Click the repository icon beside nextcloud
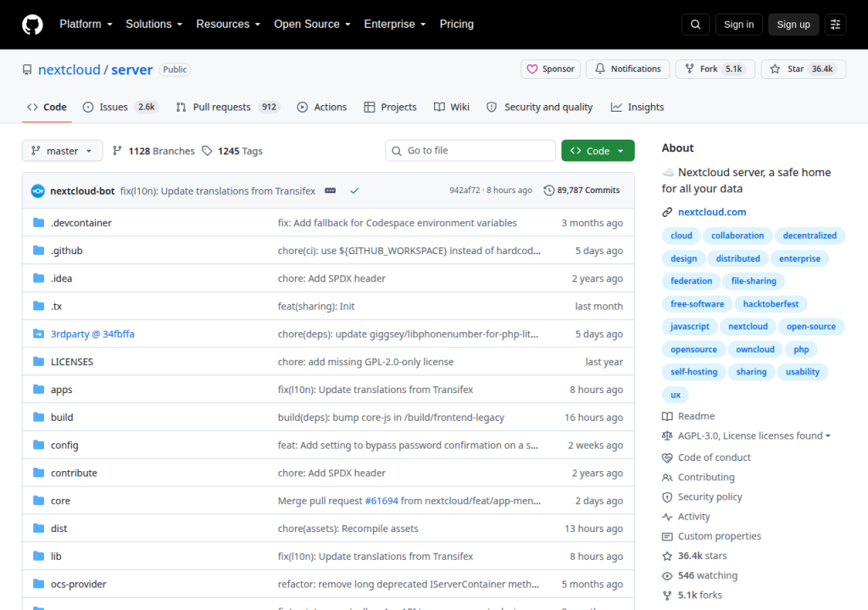 click(27, 69)
